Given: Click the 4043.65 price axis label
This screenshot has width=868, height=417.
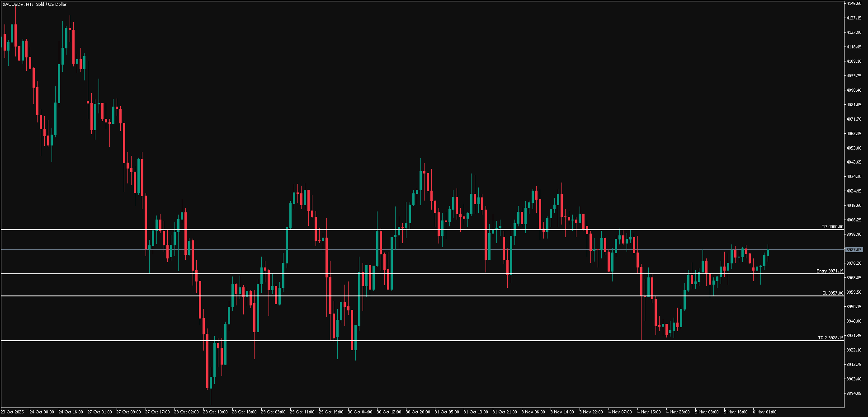Looking at the screenshot, I should (854, 162).
